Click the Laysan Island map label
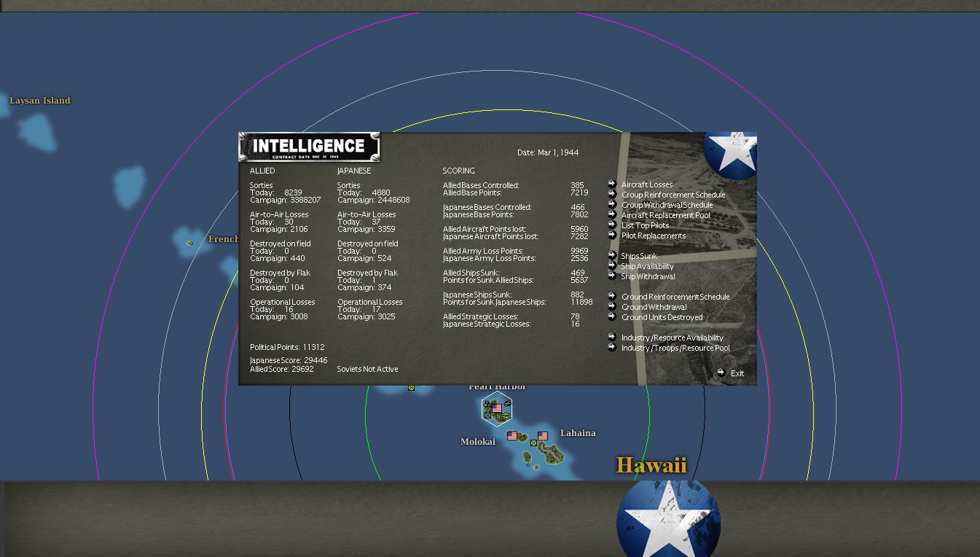 coord(40,101)
